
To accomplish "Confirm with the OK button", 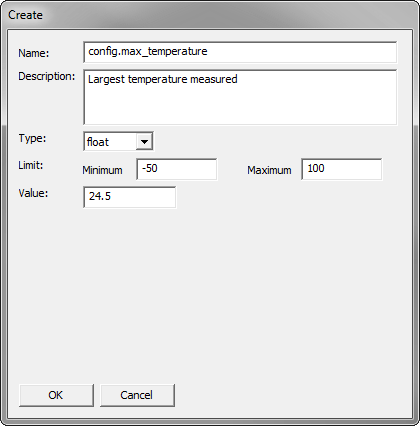I will (x=56, y=395).
